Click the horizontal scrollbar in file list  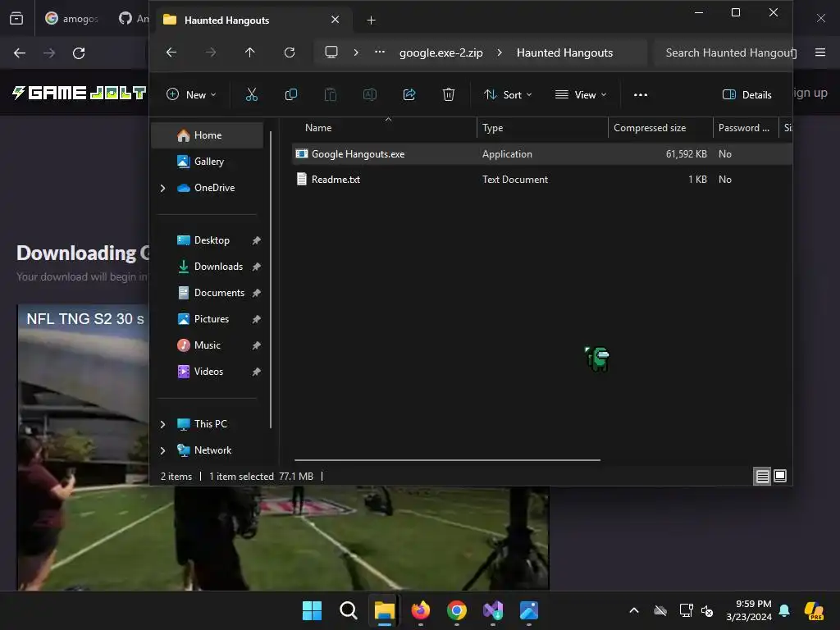tap(447, 459)
